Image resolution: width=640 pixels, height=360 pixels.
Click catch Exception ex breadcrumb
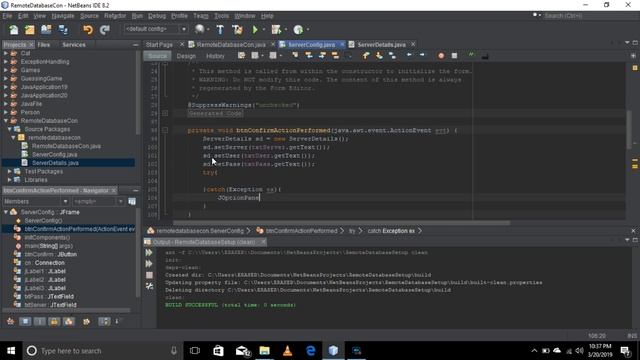(x=391, y=231)
